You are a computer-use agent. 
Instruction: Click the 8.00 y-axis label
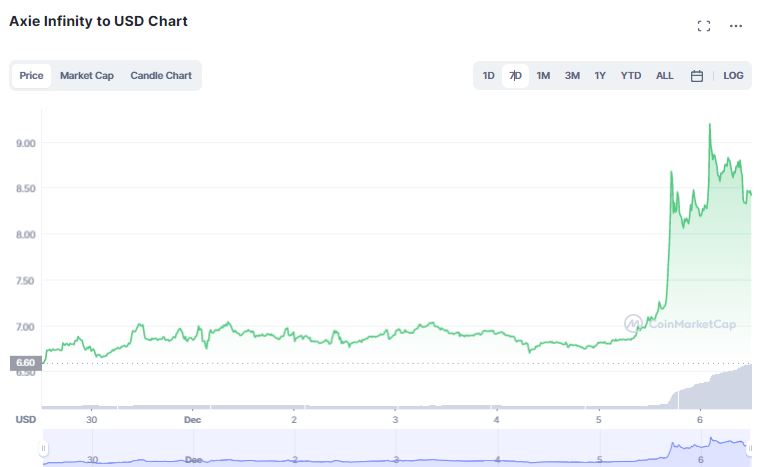[x=26, y=235]
